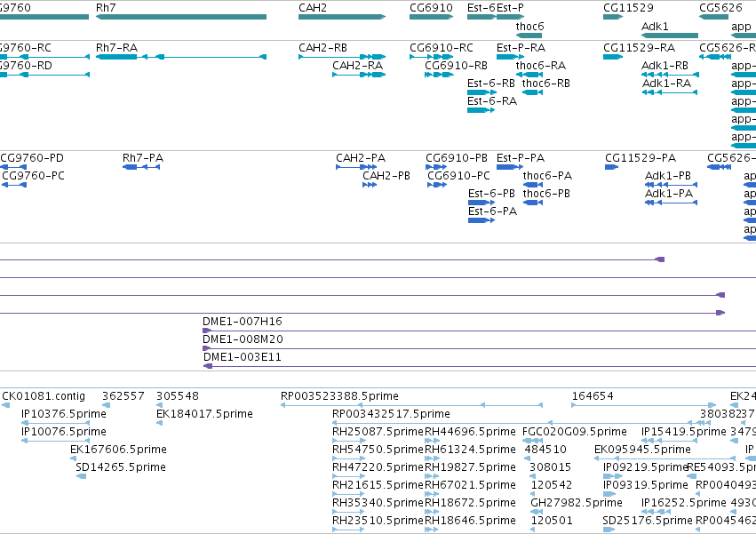Click the RP003432517.5prime label
This screenshot has width=756, height=534.
click(391, 414)
